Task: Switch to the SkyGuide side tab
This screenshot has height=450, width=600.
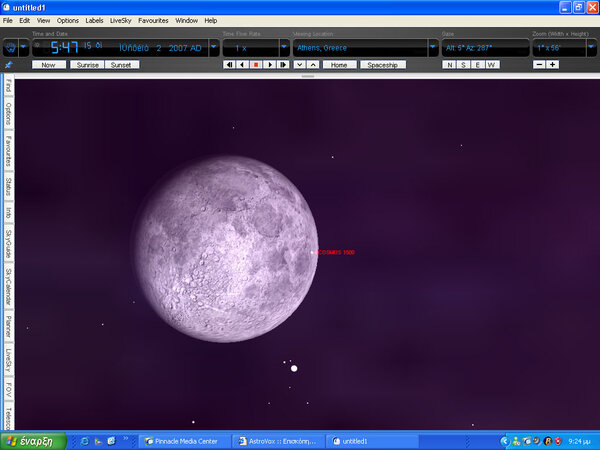Action: point(8,243)
